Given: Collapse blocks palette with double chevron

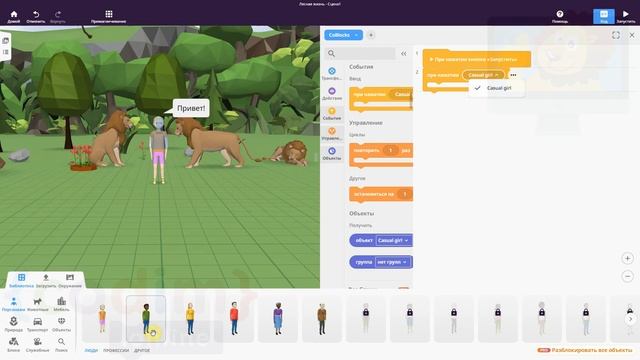Looking at the screenshot, I should (404, 53).
